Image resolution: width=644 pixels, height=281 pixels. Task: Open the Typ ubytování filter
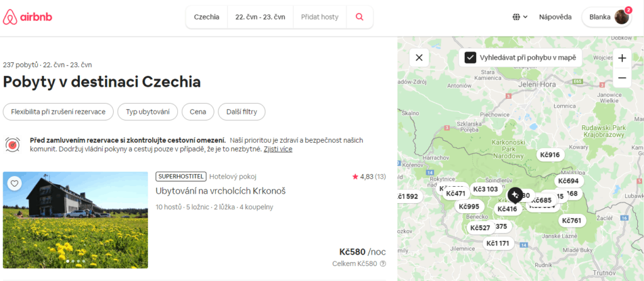[x=148, y=112]
